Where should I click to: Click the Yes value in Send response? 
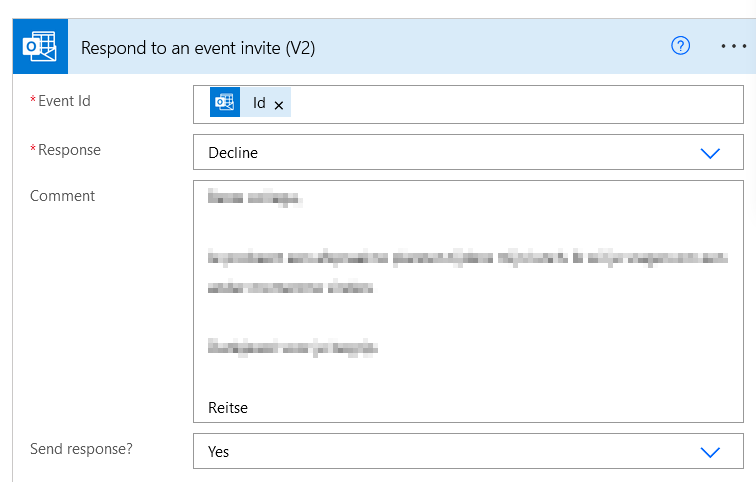(x=219, y=452)
